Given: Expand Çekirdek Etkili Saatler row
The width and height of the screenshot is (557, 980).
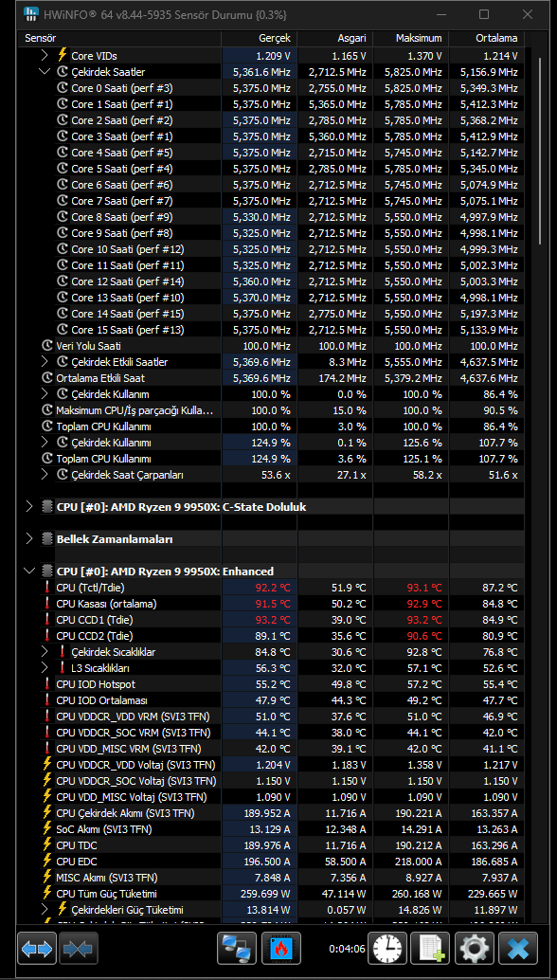Looking at the screenshot, I should pyautogui.click(x=45, y=362).
